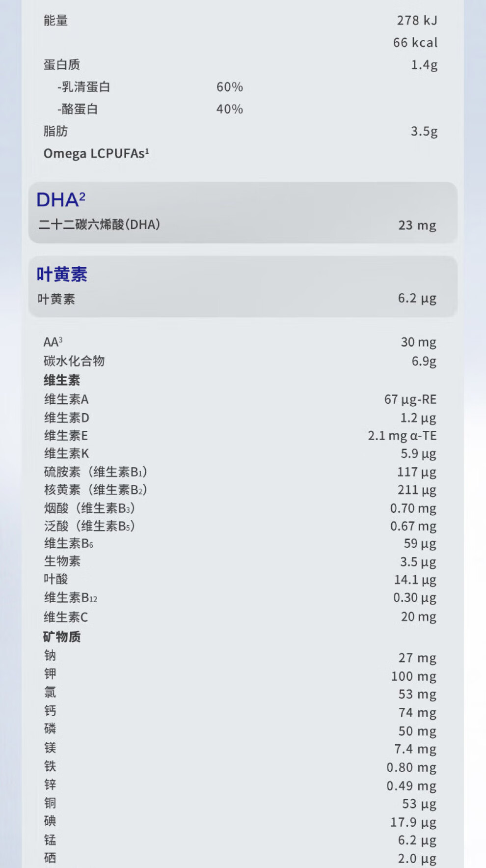
Task: Select the 278 kJ energy value
Action: tap(417, 21)
